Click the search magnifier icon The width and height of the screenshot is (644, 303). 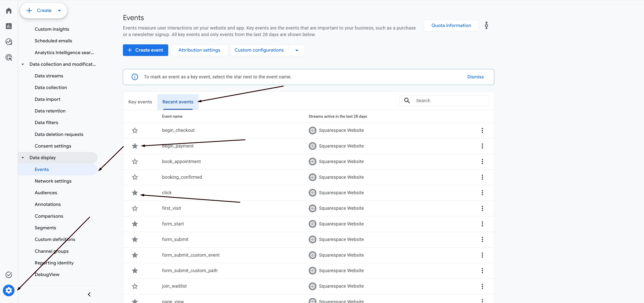click(407, 100)
